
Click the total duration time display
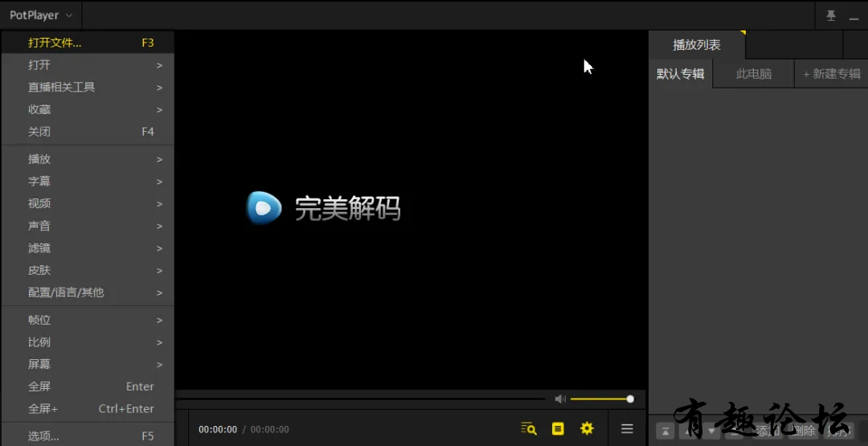point(269,429)
